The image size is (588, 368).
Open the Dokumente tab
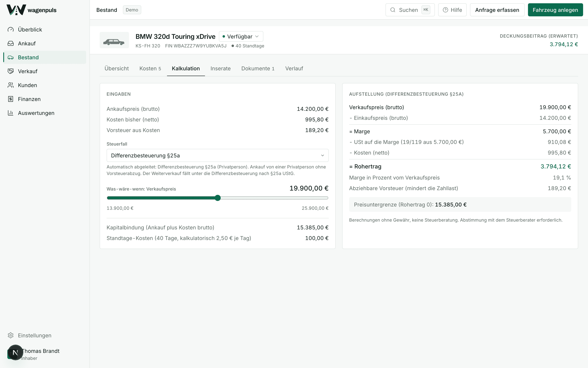258,69
